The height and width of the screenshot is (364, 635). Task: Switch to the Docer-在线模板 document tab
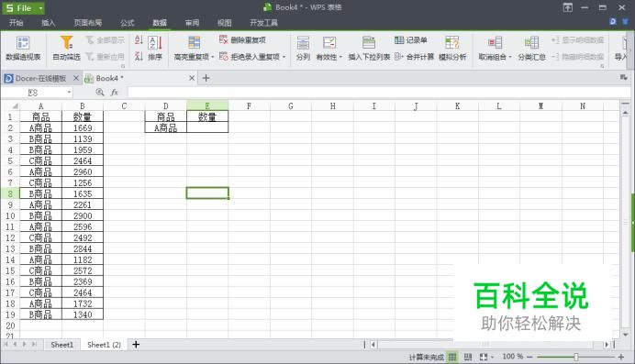point(40,78)
